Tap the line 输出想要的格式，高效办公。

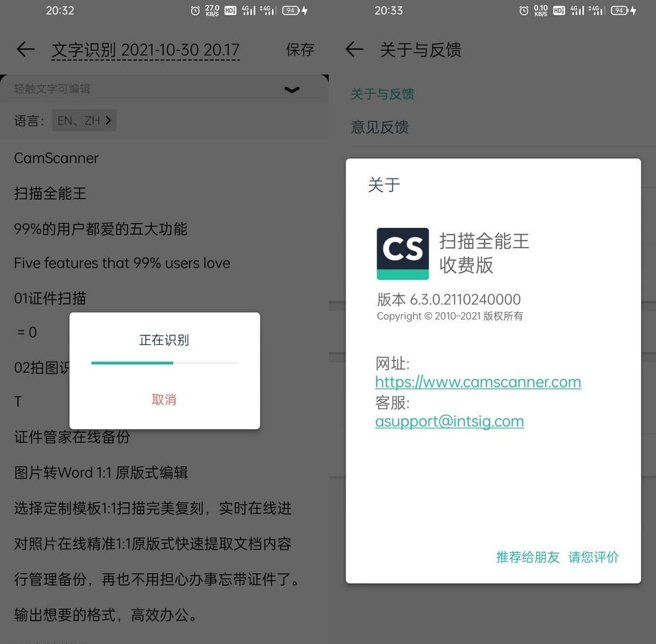[x=105, y=615]
